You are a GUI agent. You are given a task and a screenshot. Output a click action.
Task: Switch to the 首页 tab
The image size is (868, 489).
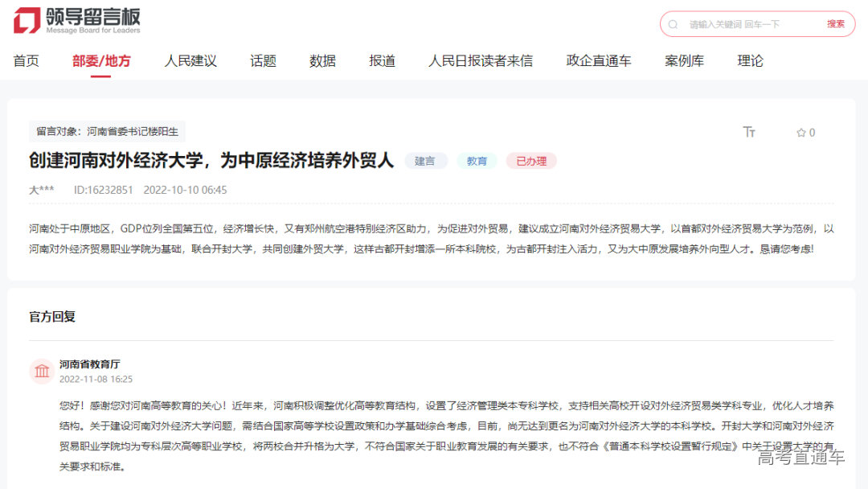click(x=27, y=60)
